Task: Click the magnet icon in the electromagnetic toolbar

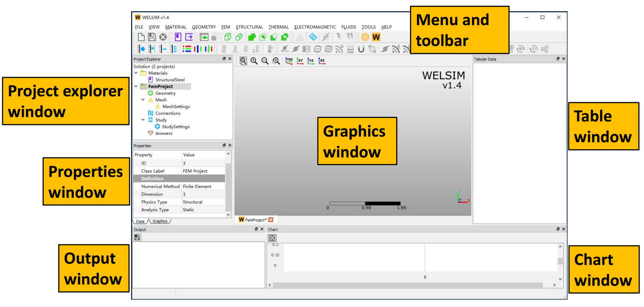Action: point(361,49)
